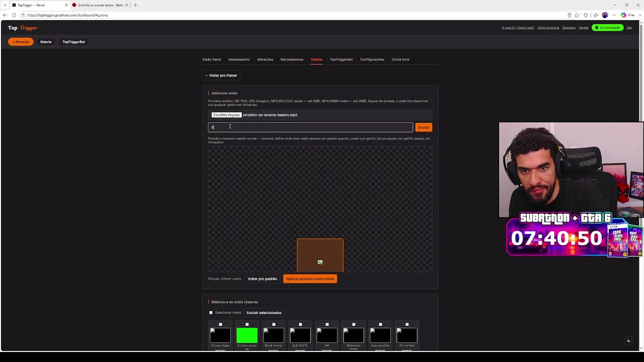Check the checkbox above the 'IAG' media
644x362 pixels.
pyautogui.click(x=327, y=324)
